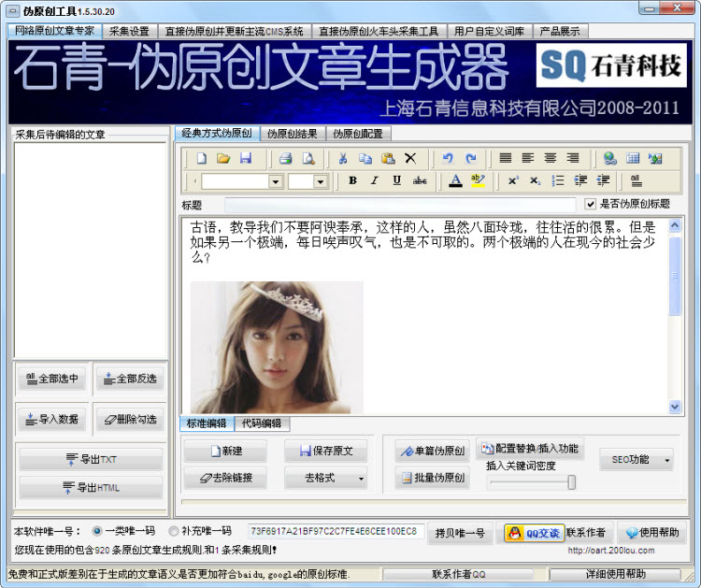
Task: Toggle italic formatting
Action: [x=375, y=180]
